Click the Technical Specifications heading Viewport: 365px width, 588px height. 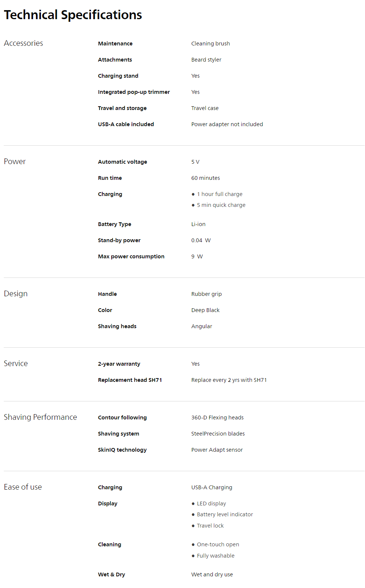73,15
